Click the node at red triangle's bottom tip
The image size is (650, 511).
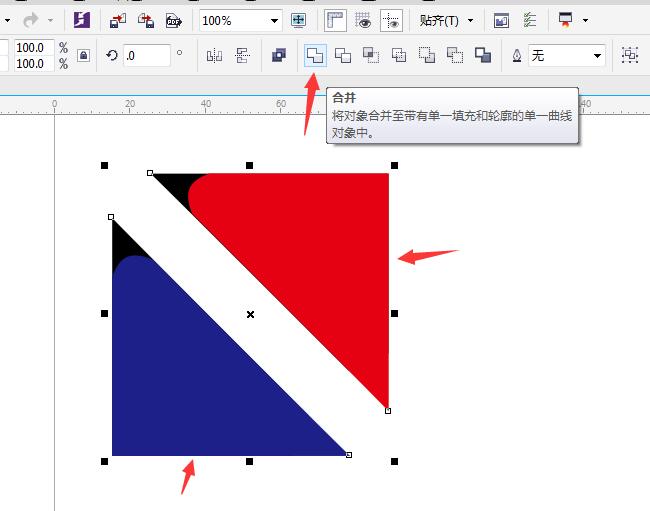(x=388, y=411)
